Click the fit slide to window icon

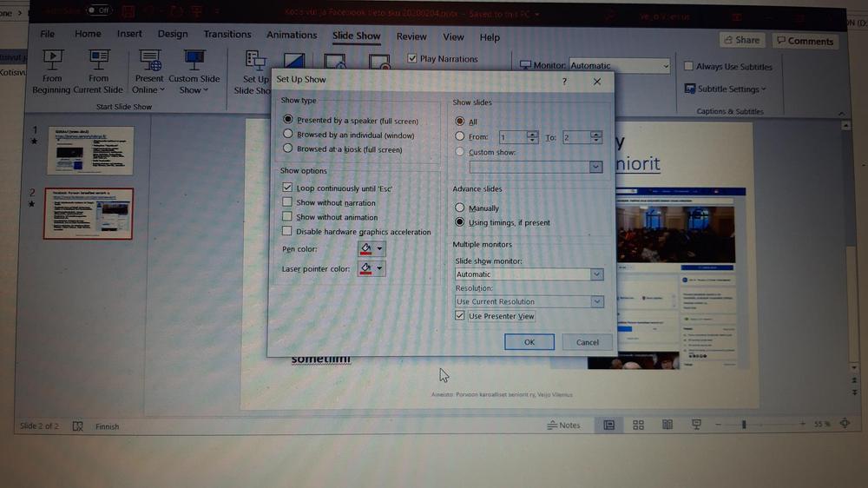pyautogui.click(x=845, y=424)
